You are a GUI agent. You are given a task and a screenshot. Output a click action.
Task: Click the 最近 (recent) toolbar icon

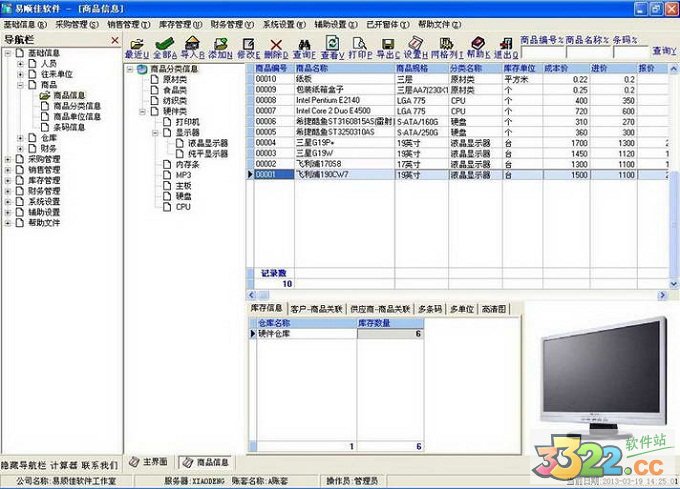point(137,43)
